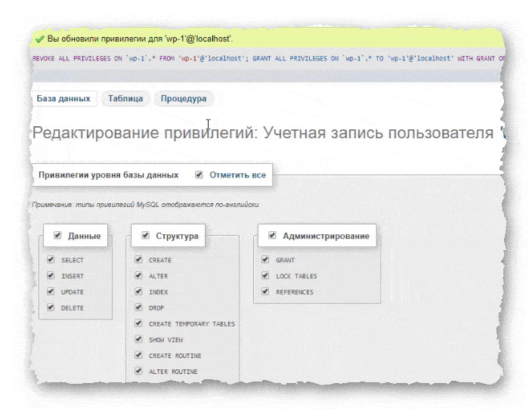
Task: Uncheck the REFERENCES privilege
Action: 265,292
